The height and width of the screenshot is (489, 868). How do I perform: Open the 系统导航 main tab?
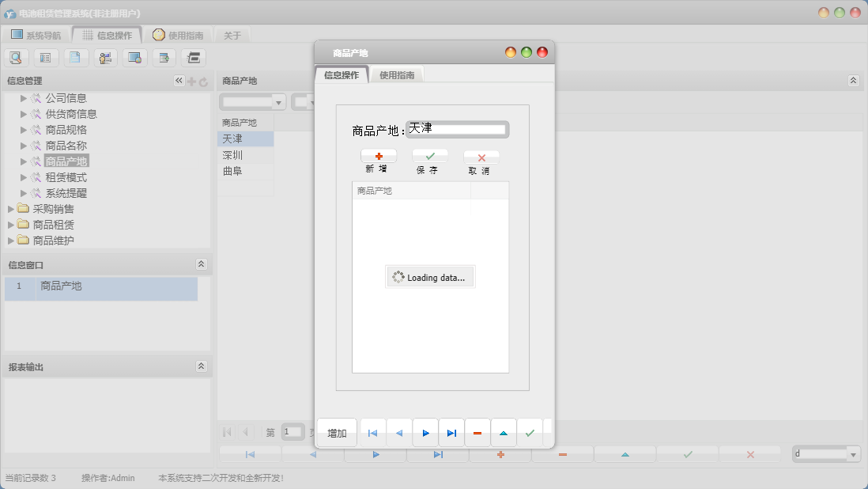36,35
